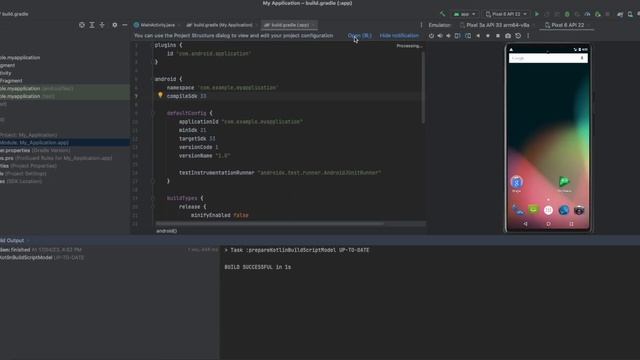Open the Browser app in emulator dock

point(564,210)
